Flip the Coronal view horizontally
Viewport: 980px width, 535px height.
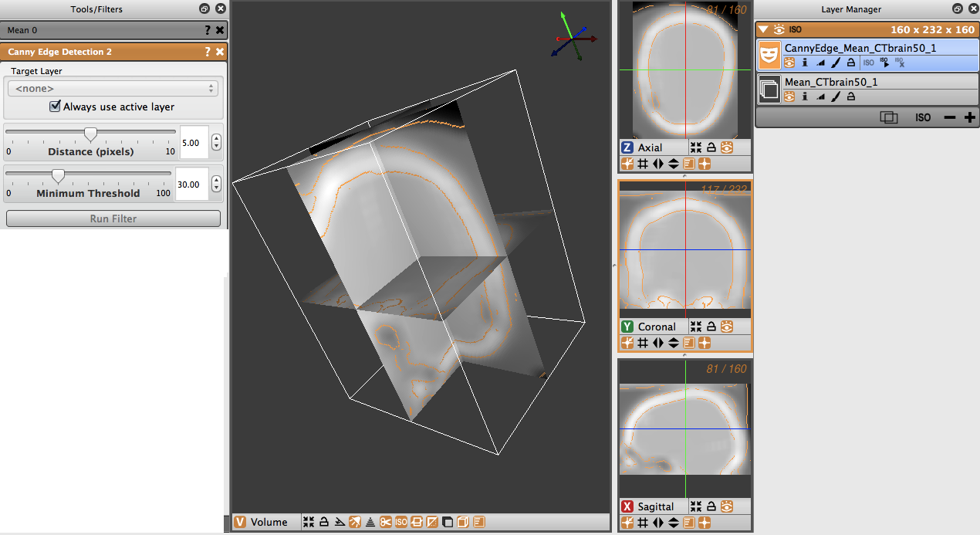coord(657,343)
